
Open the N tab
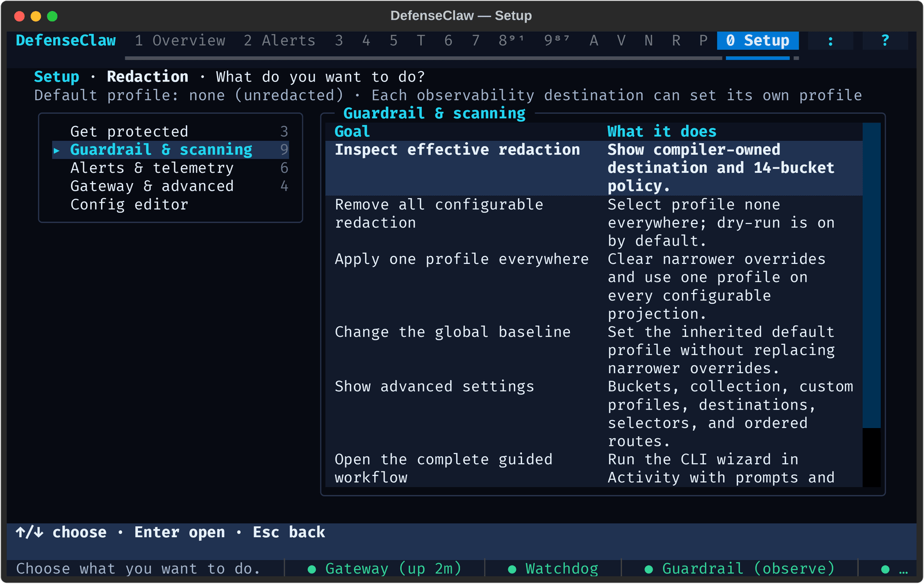point(649,40)
